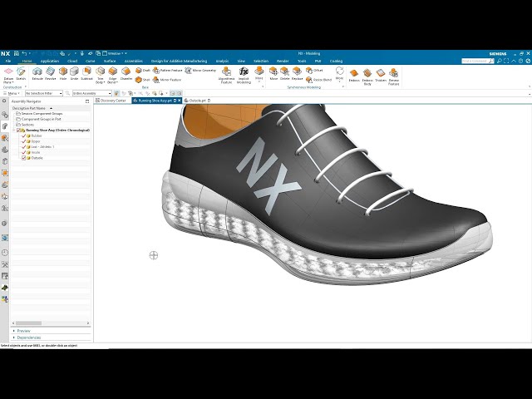Screen dimensions: 532x399
Task: Click the Undo arrow in the title bar
Action: pyautogui.click(x=24, y=53)
